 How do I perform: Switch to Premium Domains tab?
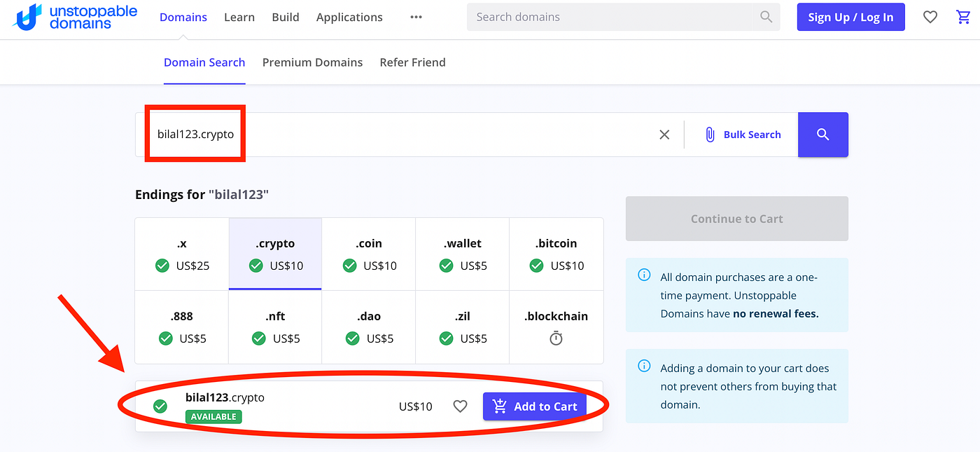tap(312, 62)
